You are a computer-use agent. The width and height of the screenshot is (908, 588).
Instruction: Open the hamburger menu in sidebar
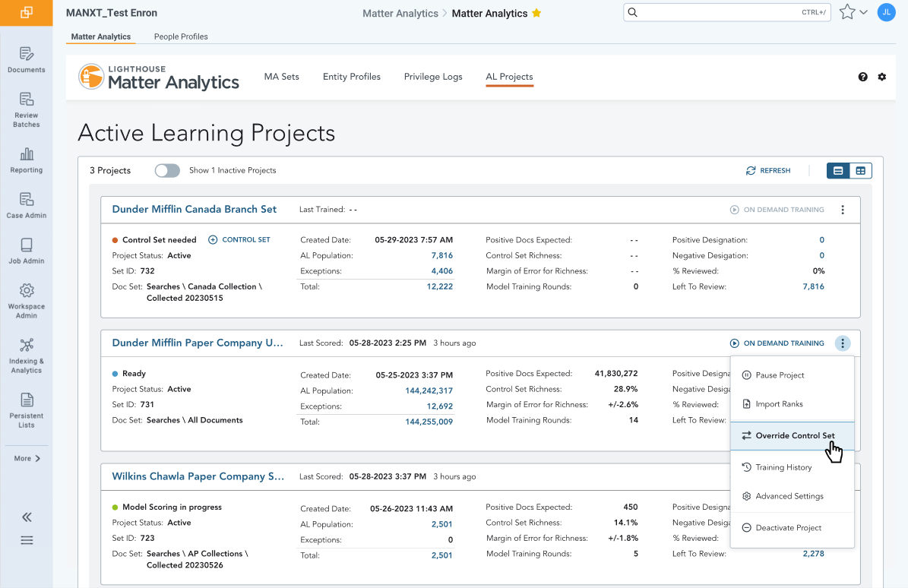click(27, 540)
